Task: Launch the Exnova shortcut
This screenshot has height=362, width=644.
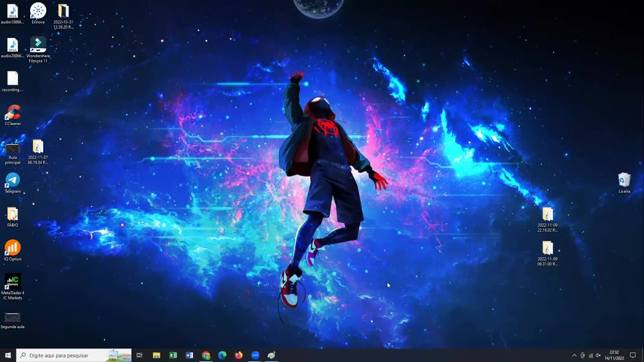Action: 38,14
